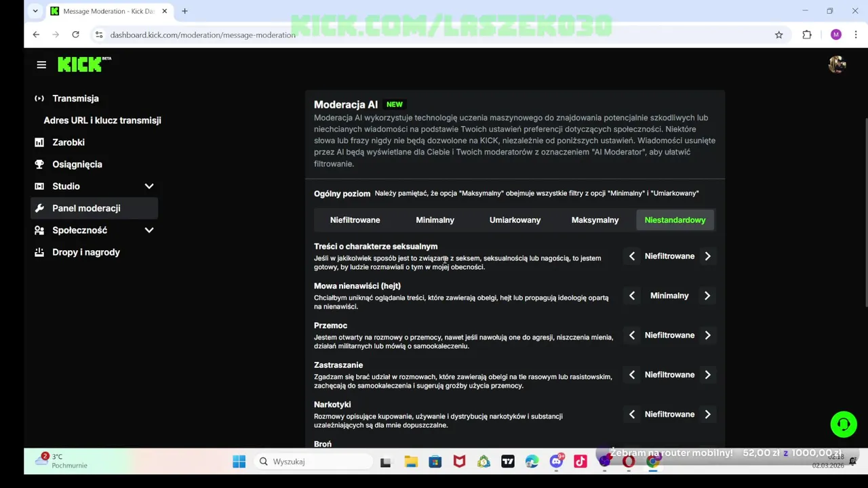Click the site info icon in address bar

click(x=98, y=35)
